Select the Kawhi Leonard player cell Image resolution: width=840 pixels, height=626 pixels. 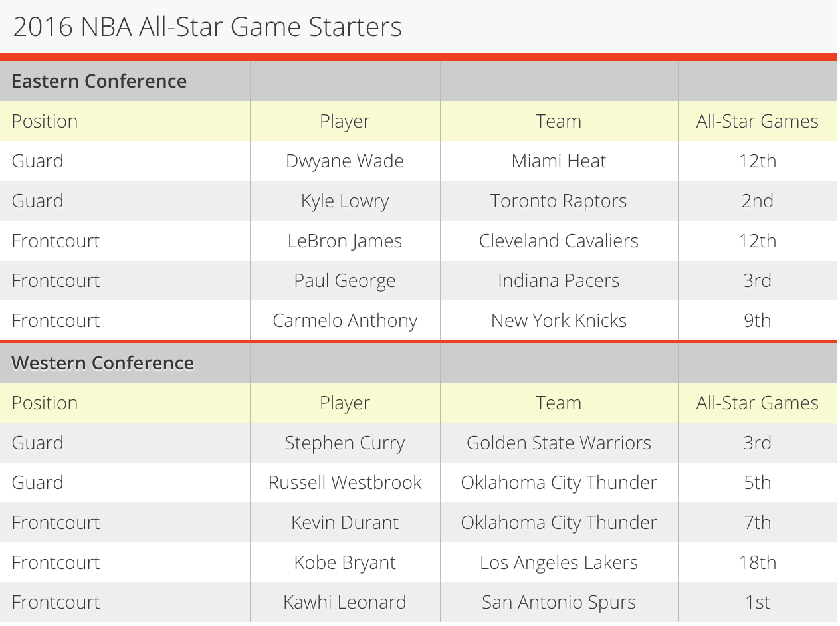point(345,603)
